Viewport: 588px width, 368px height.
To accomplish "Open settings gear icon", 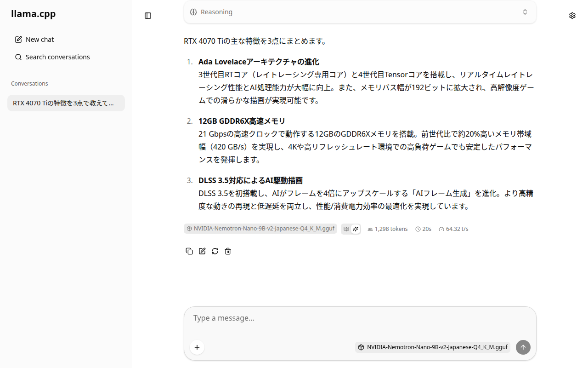I will point(572,16).
